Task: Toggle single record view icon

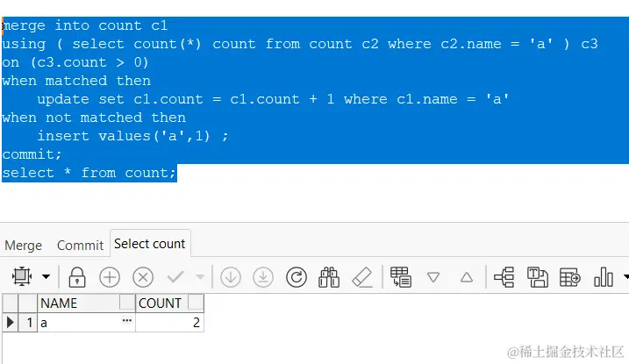Action: 401,277
